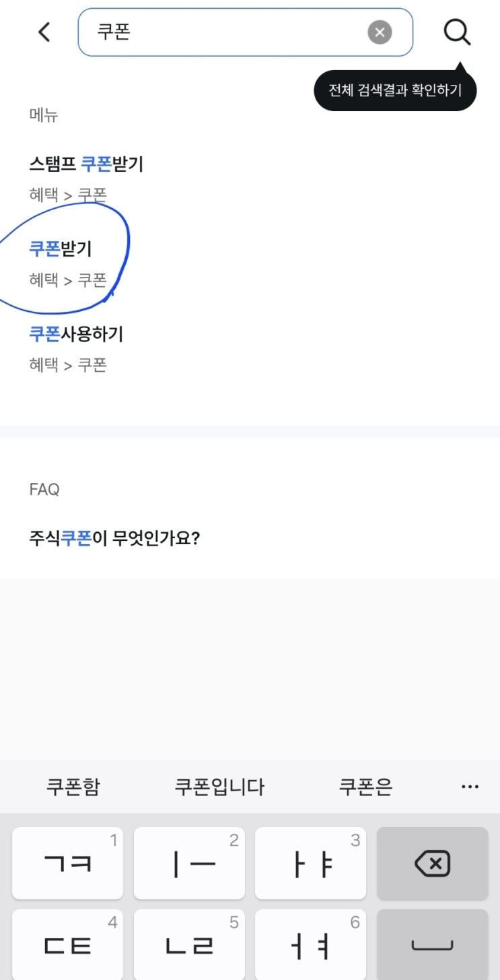Image resolution: width=500 pixels, height=980 pixels.
Task: Open FAQ 주식쿠폰이 무엇인가요?
Action: click(x=114, y=538)
